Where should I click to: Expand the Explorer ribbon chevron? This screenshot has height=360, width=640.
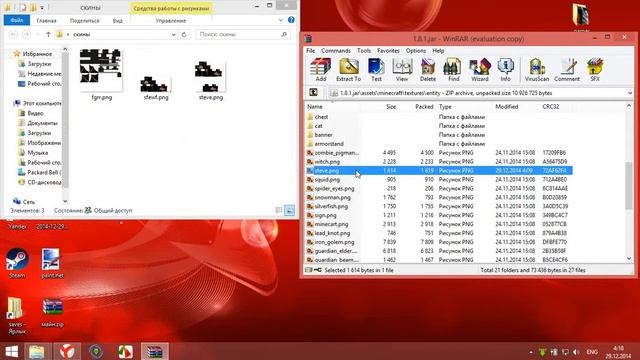[280, 20]
